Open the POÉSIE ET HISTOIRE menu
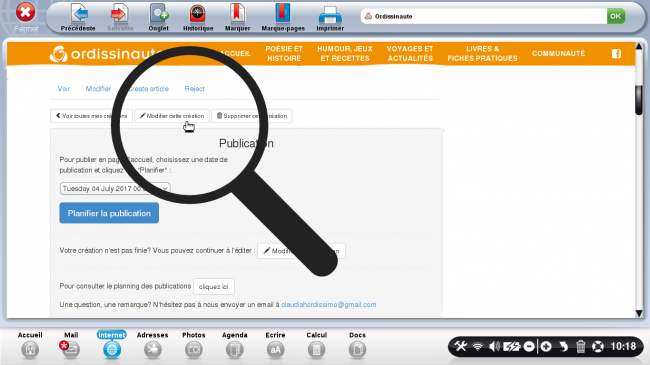 point(284,54)
